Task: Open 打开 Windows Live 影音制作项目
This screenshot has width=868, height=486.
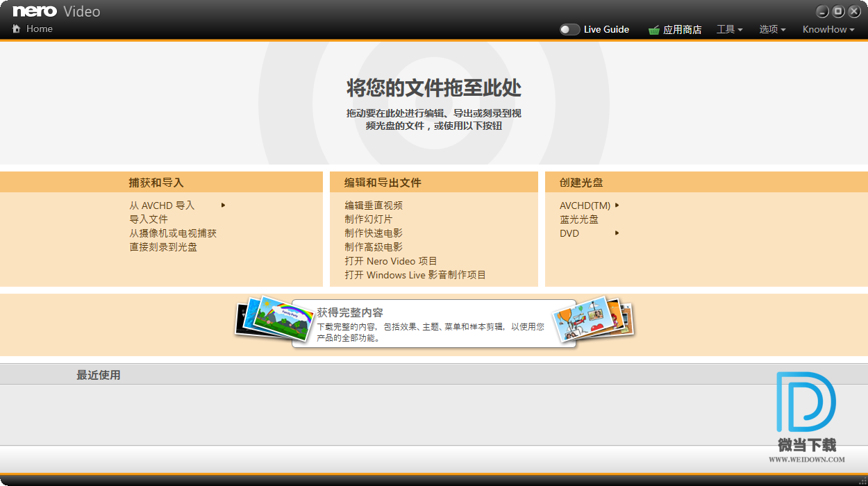Action: (415, 275)
